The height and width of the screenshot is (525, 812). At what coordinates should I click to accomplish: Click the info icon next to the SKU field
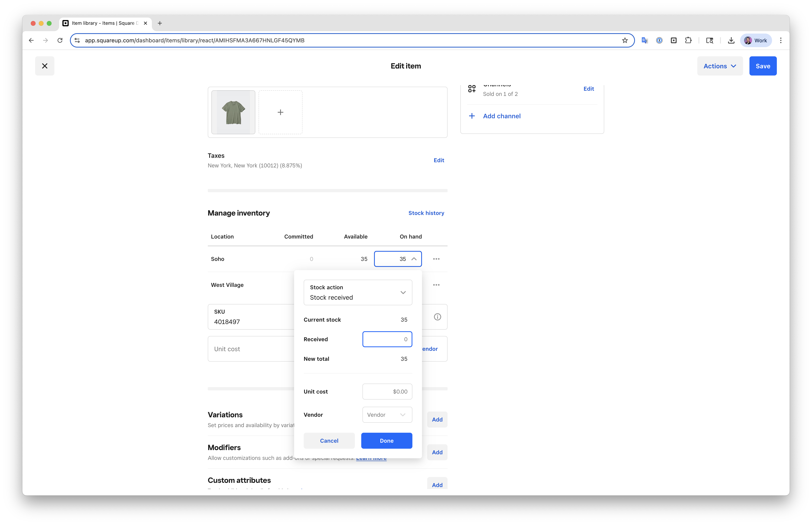(x=437, y=317)
